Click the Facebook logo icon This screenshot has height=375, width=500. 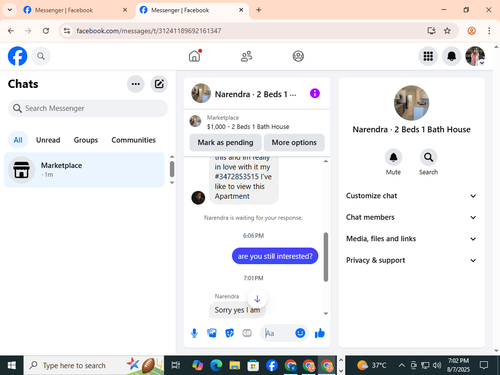pyautogui.click(x=17, y=56)
